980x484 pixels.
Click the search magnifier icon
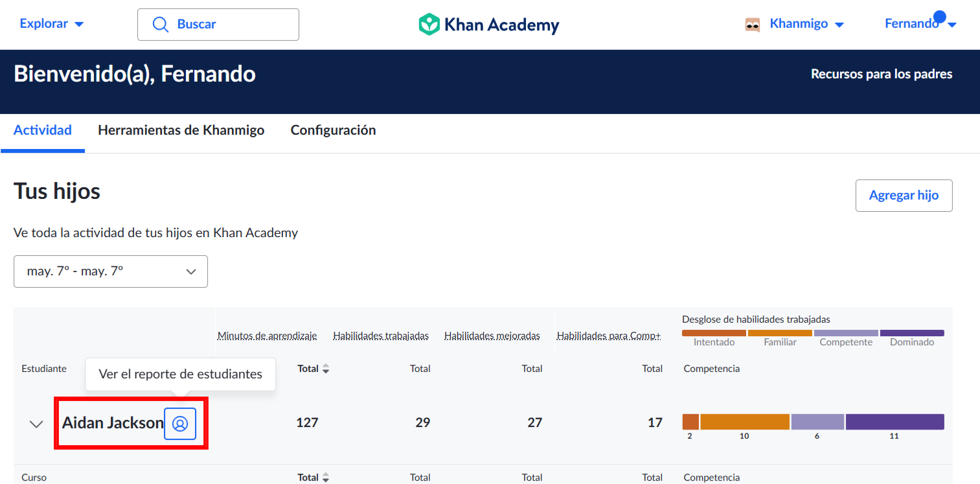(x=160, y=25)
